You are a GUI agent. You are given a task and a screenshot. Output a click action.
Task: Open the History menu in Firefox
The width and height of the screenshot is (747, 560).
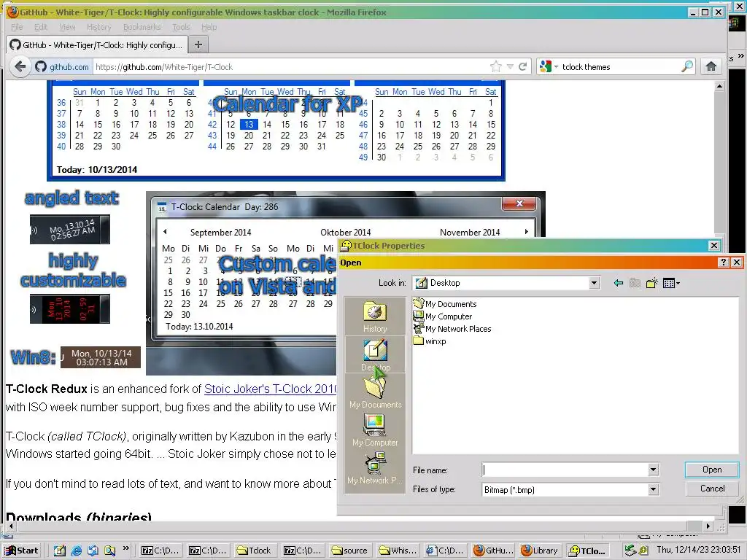[x=99, y=27]
